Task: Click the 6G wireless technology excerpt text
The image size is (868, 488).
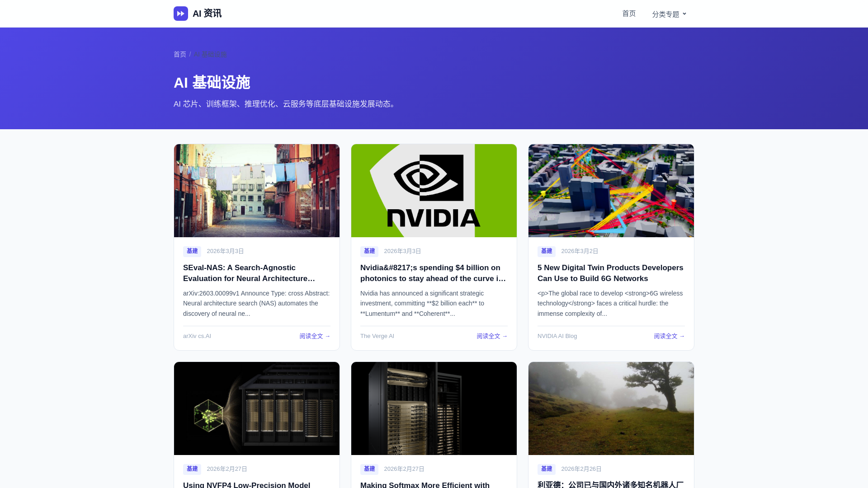Action: [610, 304]
